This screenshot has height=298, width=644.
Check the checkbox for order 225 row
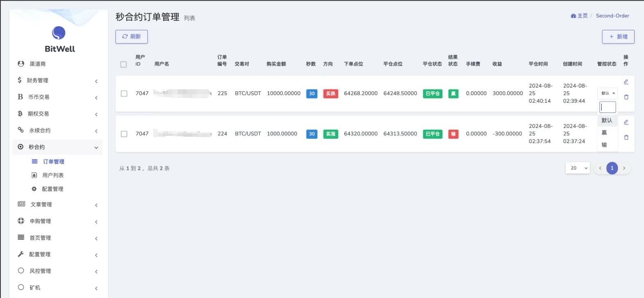[124, 94]
